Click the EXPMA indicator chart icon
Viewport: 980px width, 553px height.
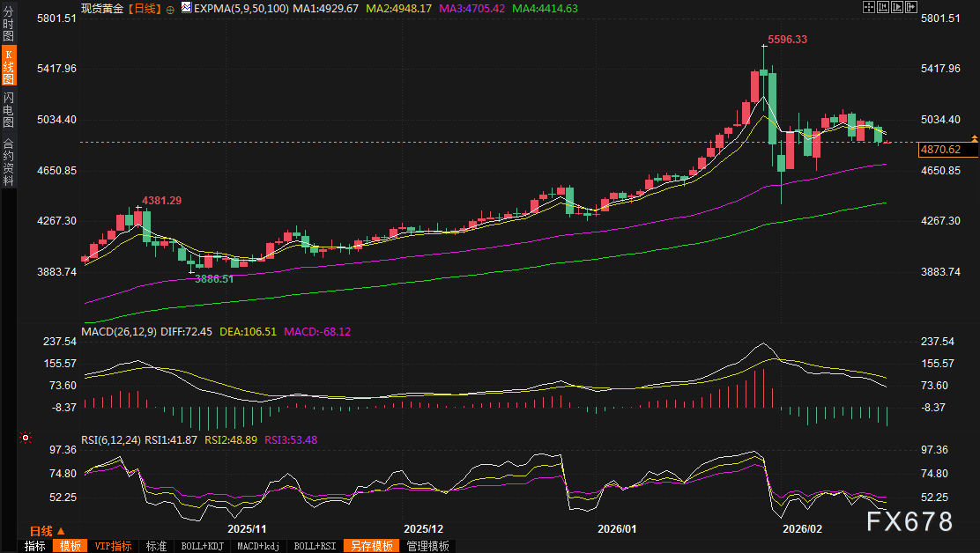coord(185,8)
